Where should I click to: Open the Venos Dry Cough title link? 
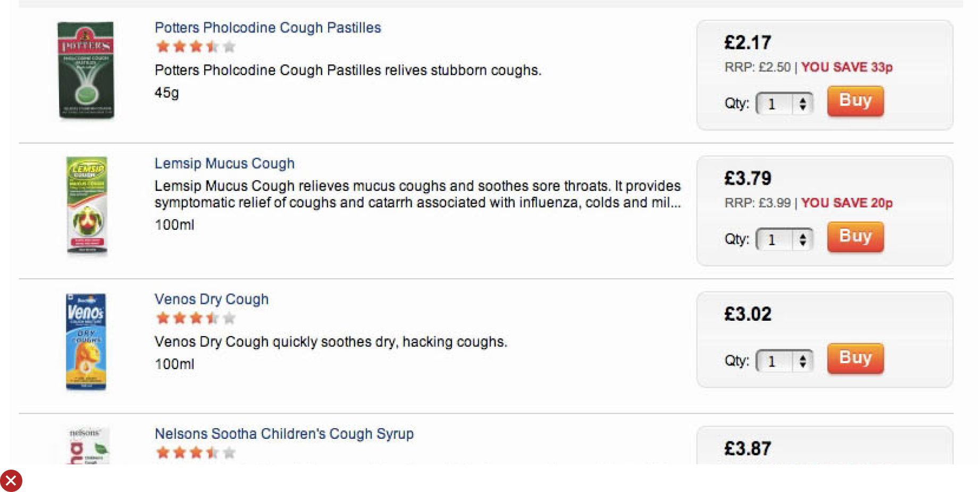coord(212,299)
